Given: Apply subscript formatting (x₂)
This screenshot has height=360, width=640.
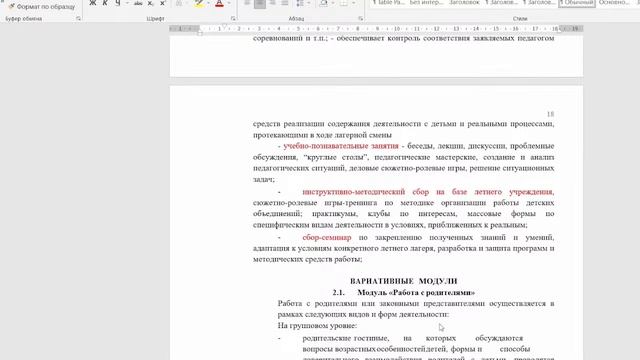Looking at the screenshot, I should tap(150, 3).
